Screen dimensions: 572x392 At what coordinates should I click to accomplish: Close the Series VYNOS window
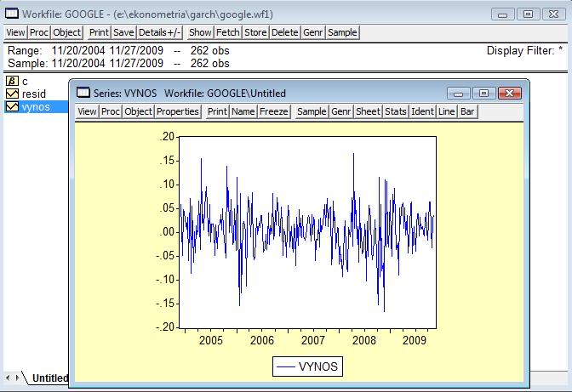tap(509, 93)
